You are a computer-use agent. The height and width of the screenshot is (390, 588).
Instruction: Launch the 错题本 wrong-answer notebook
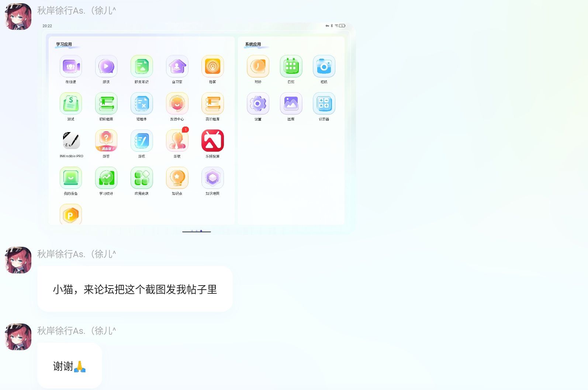click(x=142, y=104)
